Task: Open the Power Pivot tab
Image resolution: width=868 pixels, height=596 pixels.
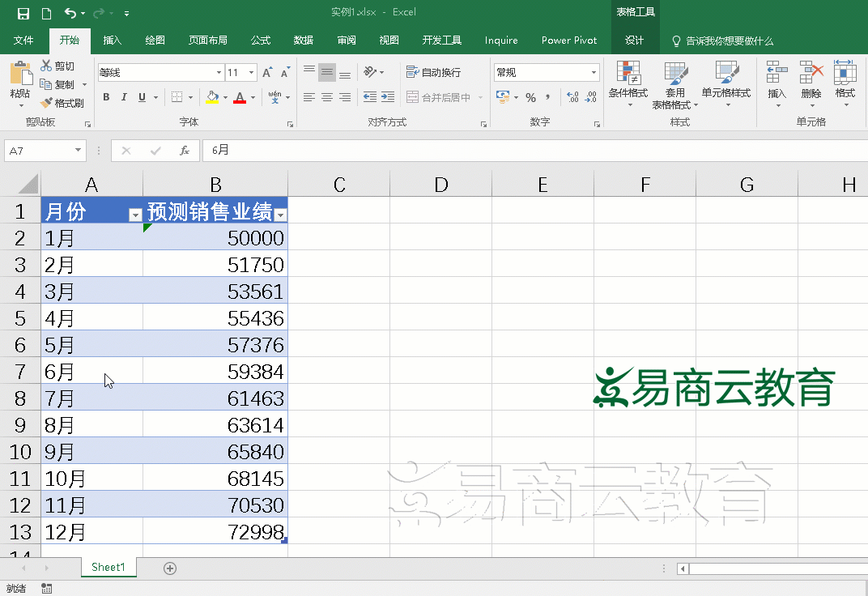Action: click(569, 40)
